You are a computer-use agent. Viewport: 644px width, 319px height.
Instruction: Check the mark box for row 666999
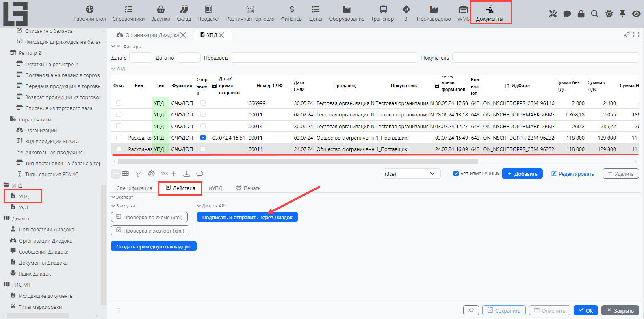pyautogui.click(x=119, y=103)
